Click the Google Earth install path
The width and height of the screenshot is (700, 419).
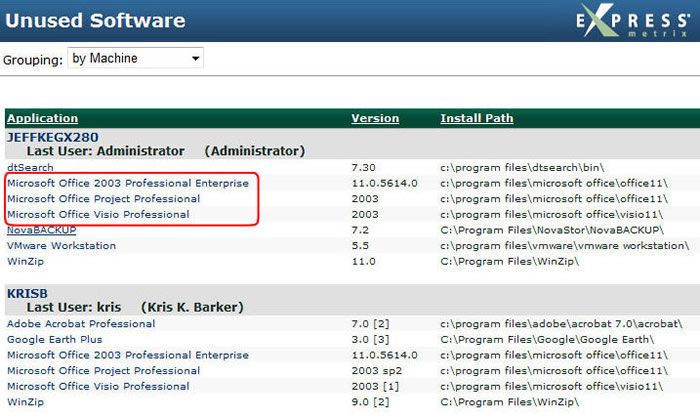pyautogui.click(x=547, y=340)
